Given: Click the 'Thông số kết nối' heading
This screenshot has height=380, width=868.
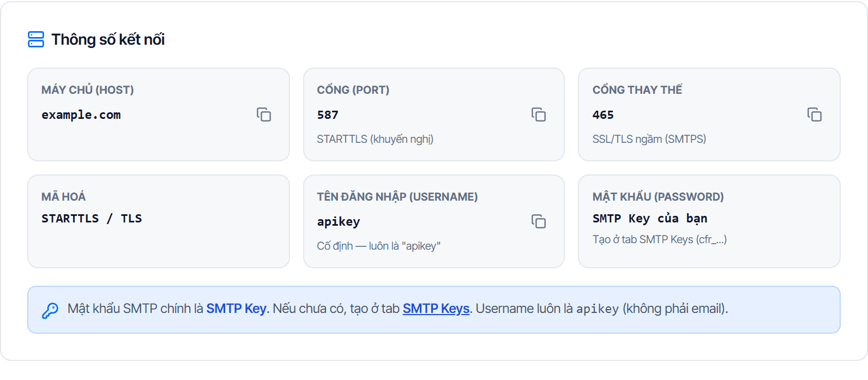Looking at the screenshot, I should point(108,39).
